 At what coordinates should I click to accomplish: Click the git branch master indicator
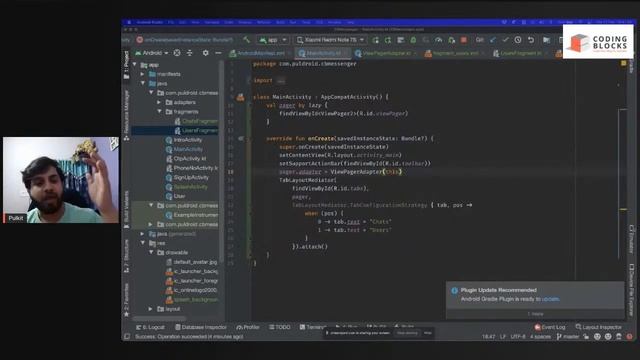(x=568, y=337)
